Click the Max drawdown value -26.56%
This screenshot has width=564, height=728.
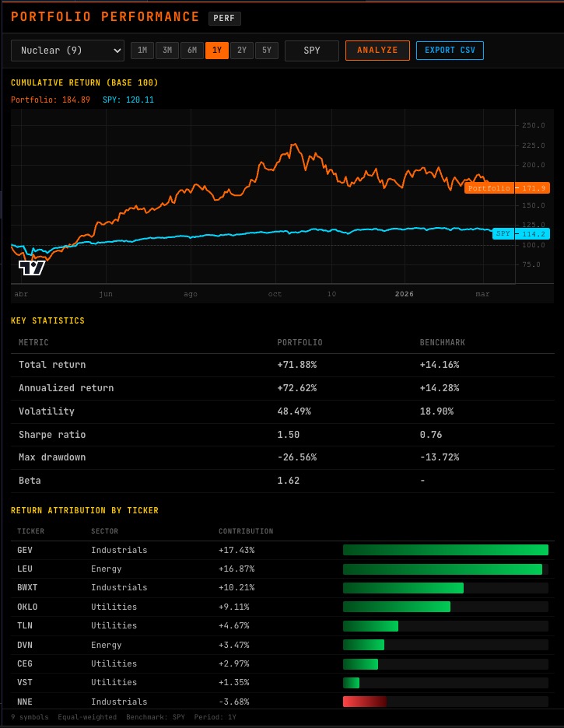point(297,457)
